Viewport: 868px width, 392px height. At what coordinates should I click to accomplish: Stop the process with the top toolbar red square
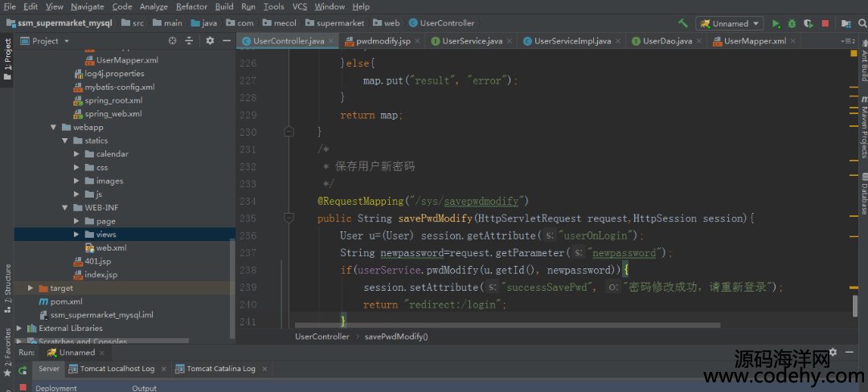[x=825, y=24]
